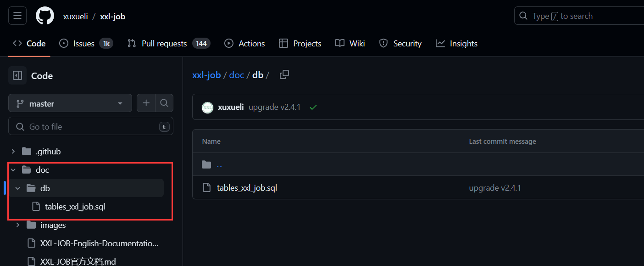Image resolution: width=644 pixels, height=266 pixels.
Task: Open the xuxueli owner link in the header
Action: 76,17
